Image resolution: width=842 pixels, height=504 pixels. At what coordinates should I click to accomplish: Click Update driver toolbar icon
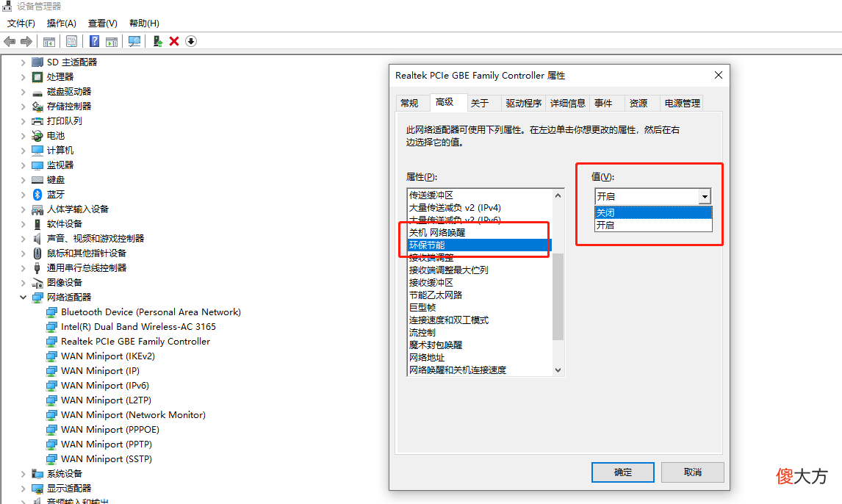158,41
